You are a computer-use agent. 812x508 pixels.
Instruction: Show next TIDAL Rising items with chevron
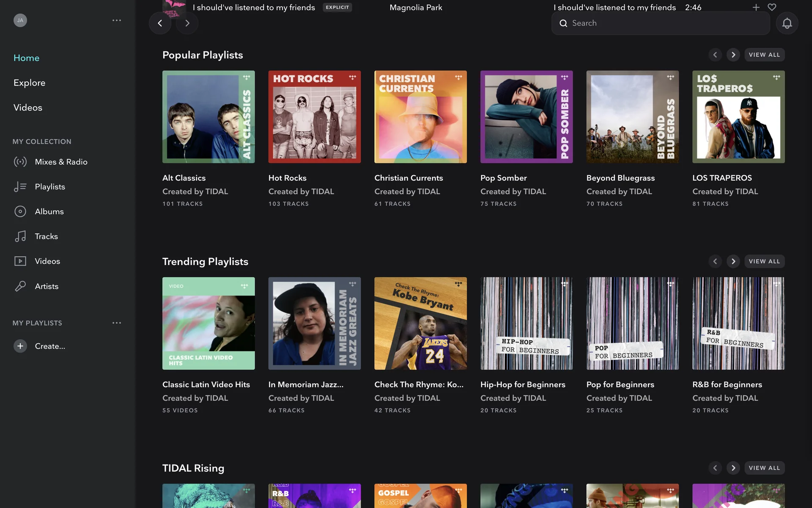733,468
